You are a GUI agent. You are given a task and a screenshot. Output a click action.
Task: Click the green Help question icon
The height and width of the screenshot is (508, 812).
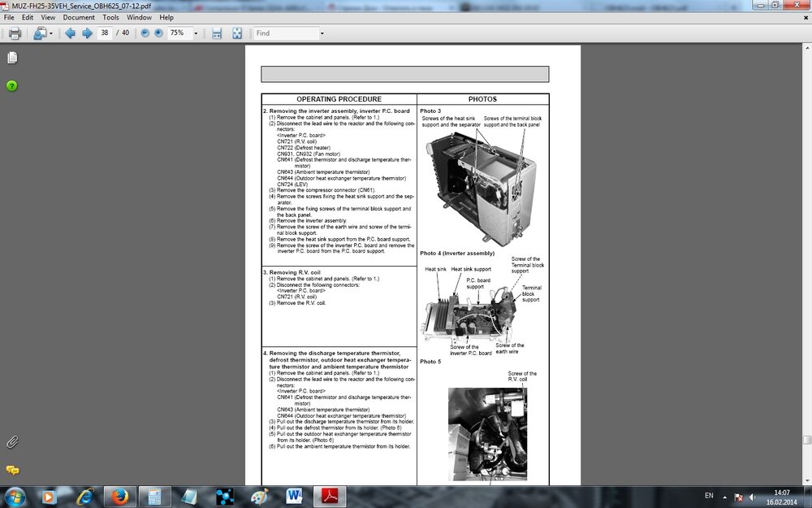point(11,85)
